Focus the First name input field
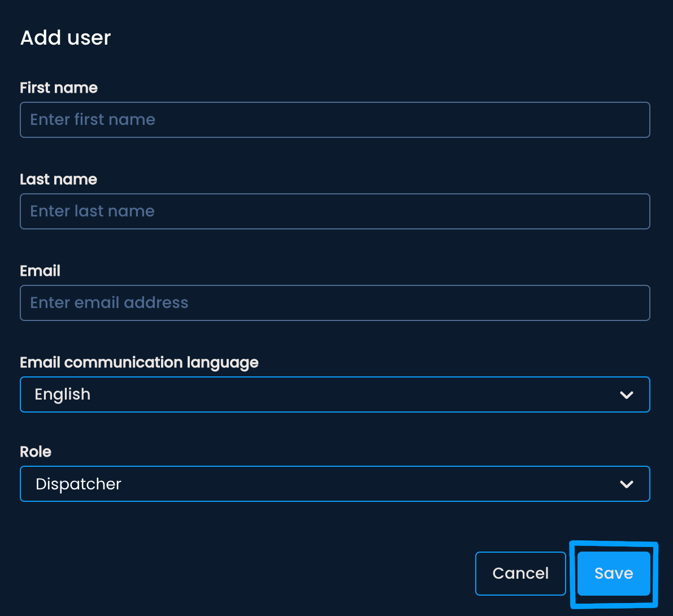673x616 pixels. point(335,120)
